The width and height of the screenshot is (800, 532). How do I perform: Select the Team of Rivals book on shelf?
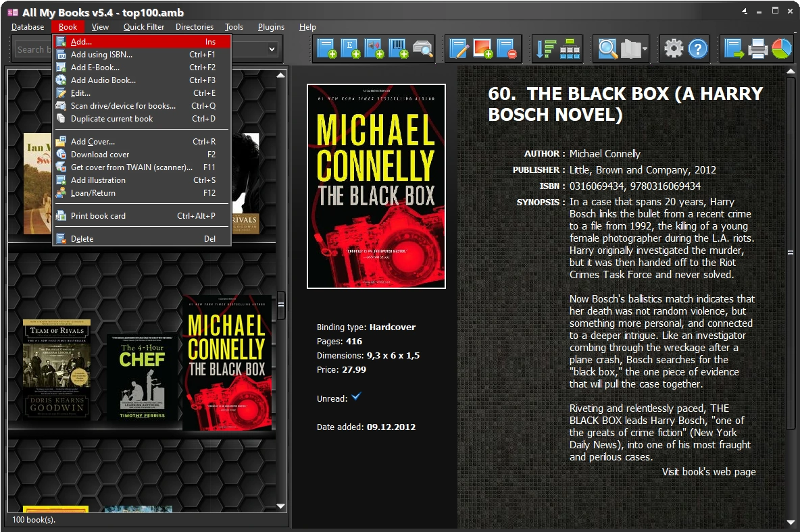click(57, 370)
